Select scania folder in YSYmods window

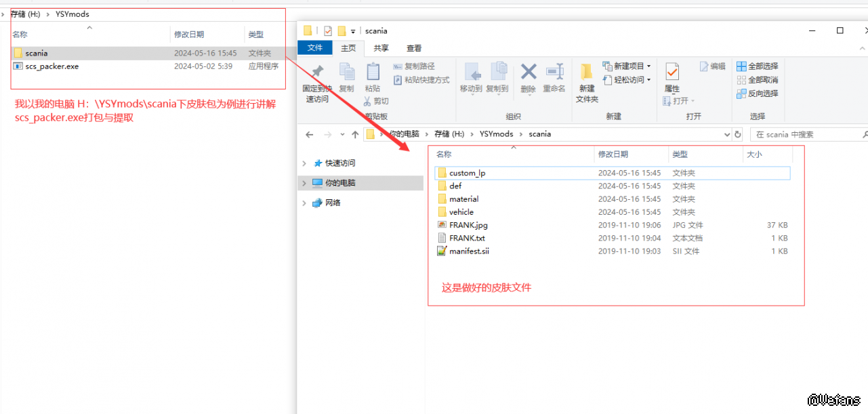click(x=148, y=53)
